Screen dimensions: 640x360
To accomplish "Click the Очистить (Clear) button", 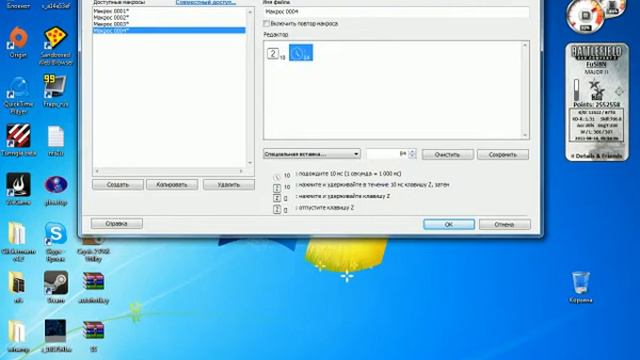I will point(447,155).
